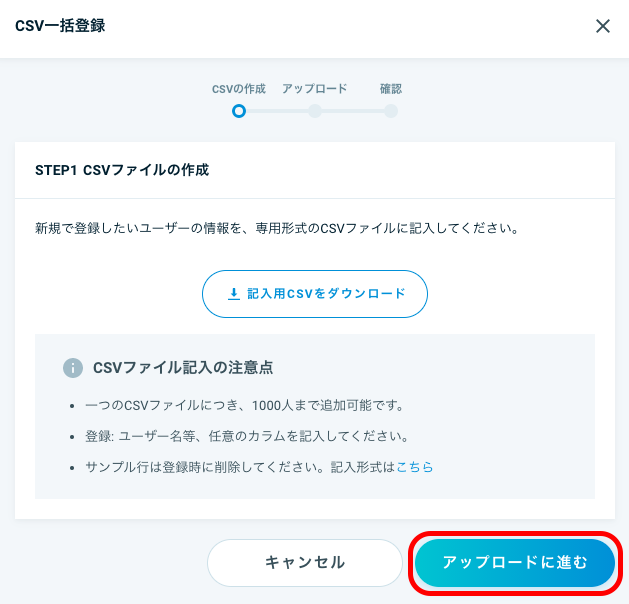
Task: Proceed with アップロードに進む button
Action: (x=515, y=563)
